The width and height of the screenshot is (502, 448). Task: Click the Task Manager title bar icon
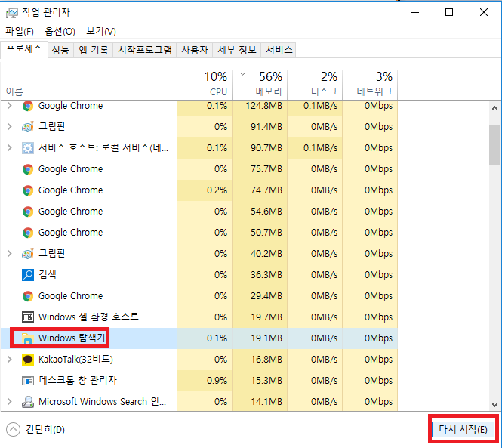click(12, 13)
